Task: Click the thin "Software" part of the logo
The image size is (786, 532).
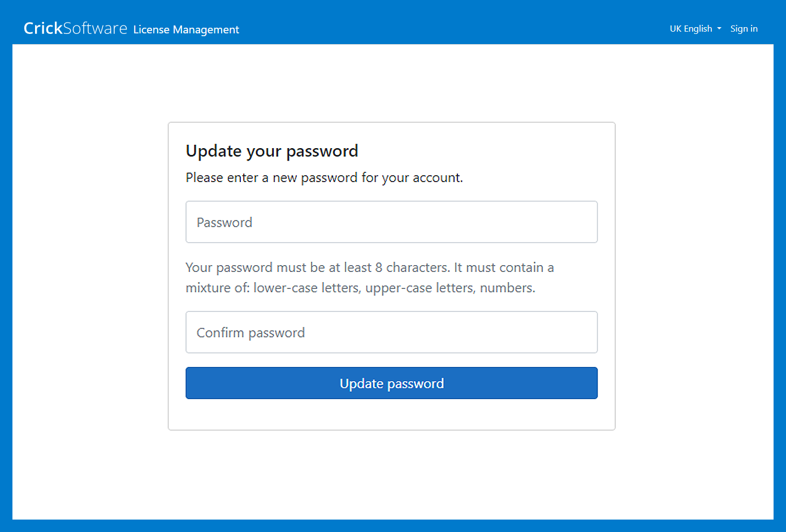Action: coord(95,28)
